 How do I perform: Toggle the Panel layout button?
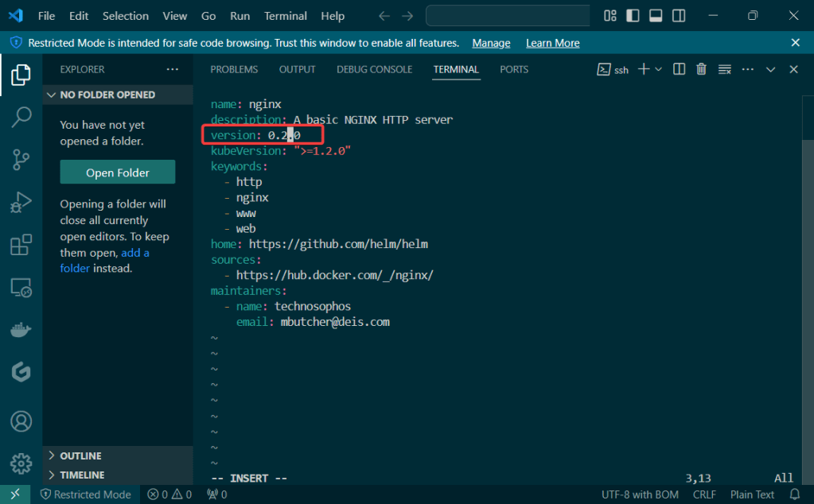point(656,16)
